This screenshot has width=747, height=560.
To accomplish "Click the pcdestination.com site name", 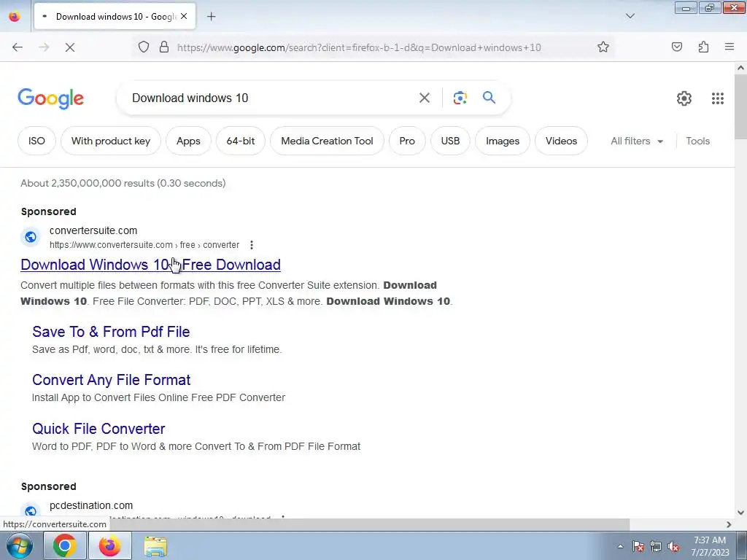I will 91,505.
